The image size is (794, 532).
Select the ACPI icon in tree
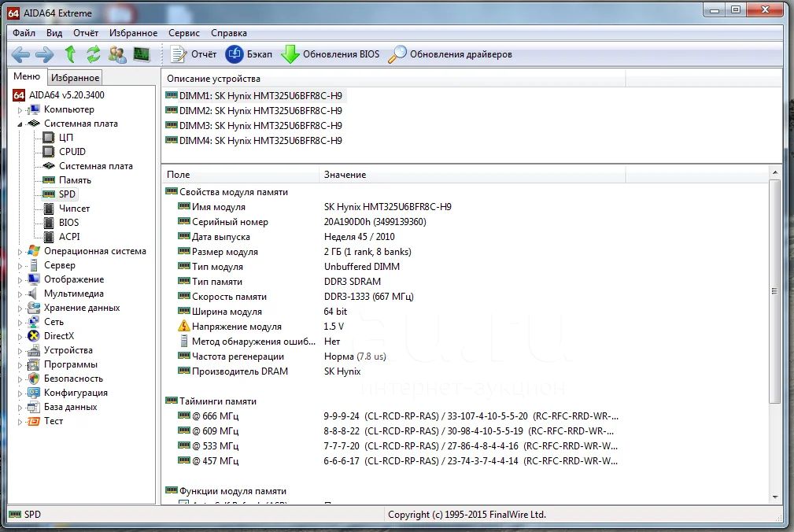(x=49, y=236)
